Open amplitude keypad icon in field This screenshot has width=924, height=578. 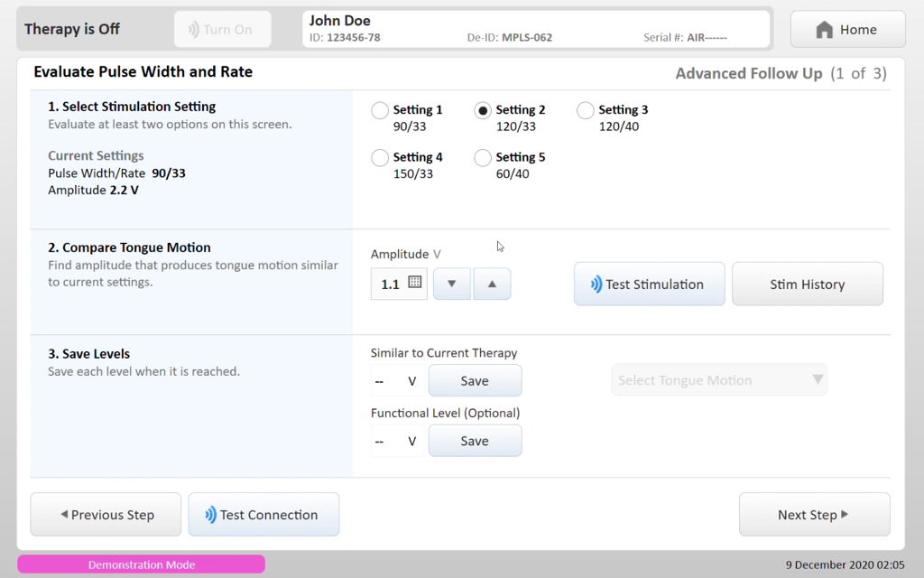click(x=415, y=282)
